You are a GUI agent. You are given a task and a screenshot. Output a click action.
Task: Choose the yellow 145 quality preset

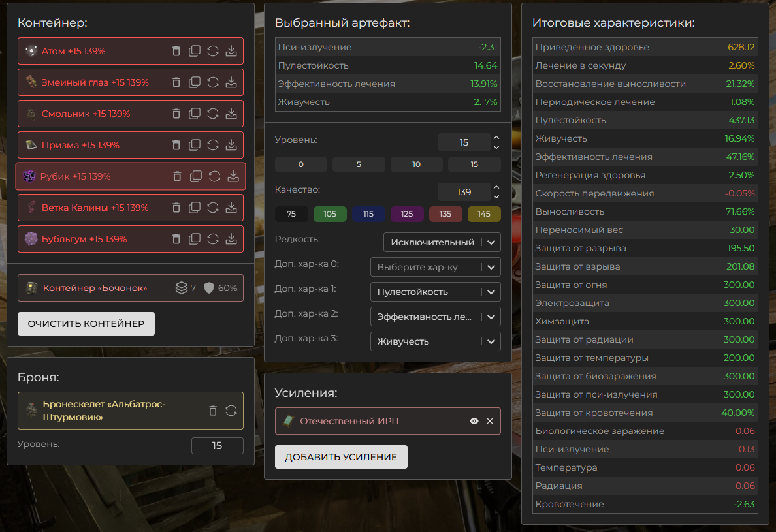click(484, 213)
